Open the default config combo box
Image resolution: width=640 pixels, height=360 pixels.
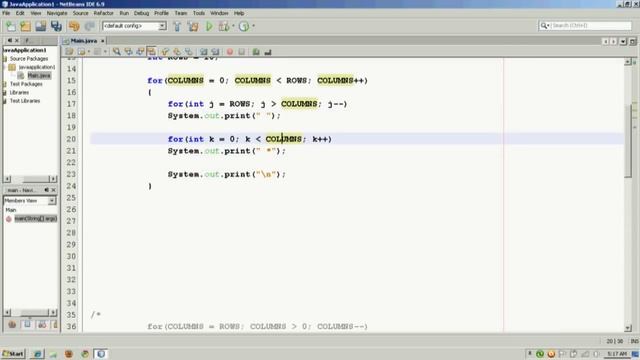[134, 26]
